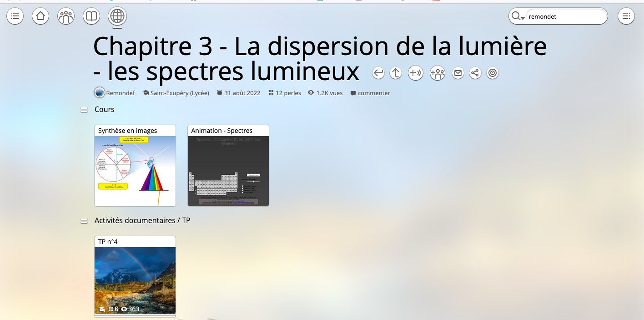This screenshot has height=320, width=644.
Task: Collapse the Activités documentaires / TP section
Action: coord(84,220)
